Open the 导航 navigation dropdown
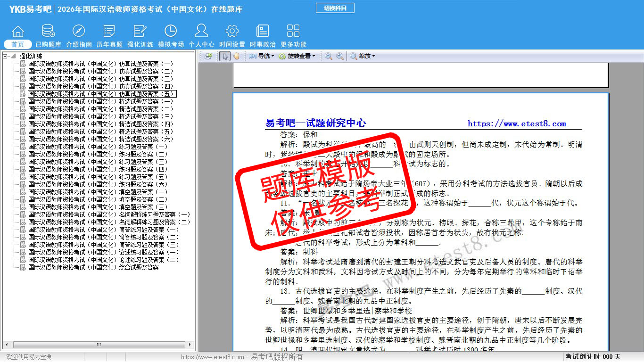The image size is (644, 362). coord(262,56)
